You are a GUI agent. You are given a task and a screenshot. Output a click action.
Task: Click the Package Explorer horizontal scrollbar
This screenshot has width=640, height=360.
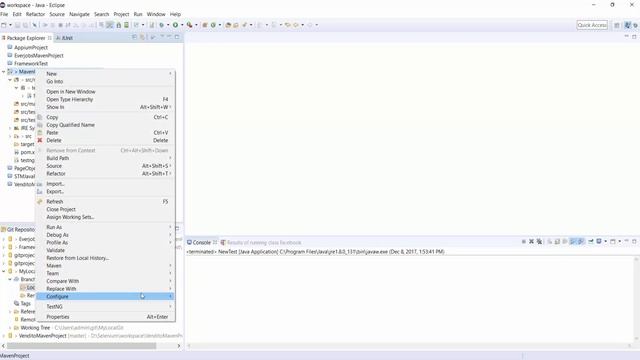pyautogui.click(x=81, y=346)
